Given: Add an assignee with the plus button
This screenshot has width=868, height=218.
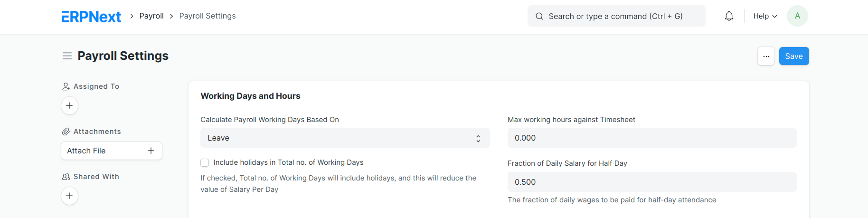Looking at the screenshot, I should 69,105.
